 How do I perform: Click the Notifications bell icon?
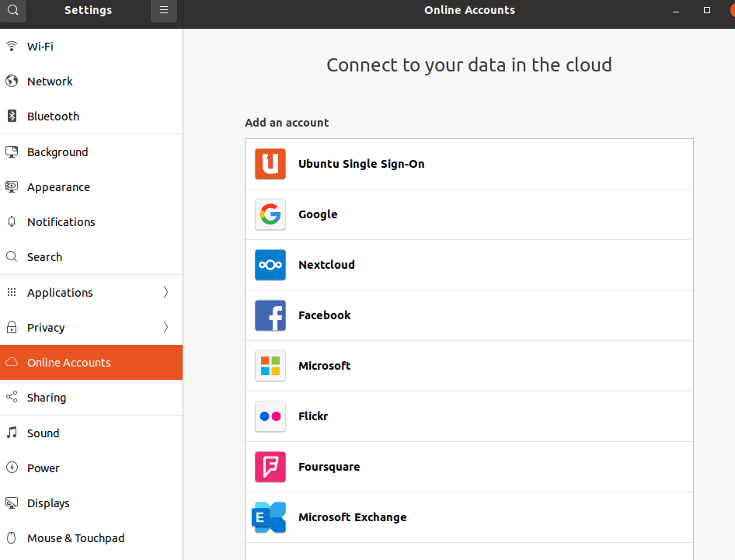12,221
